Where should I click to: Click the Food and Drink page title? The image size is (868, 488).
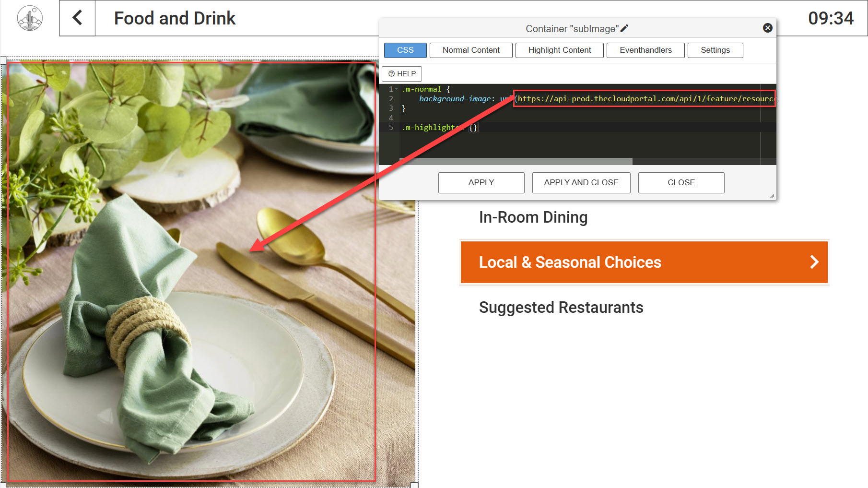tap(175, 18)
